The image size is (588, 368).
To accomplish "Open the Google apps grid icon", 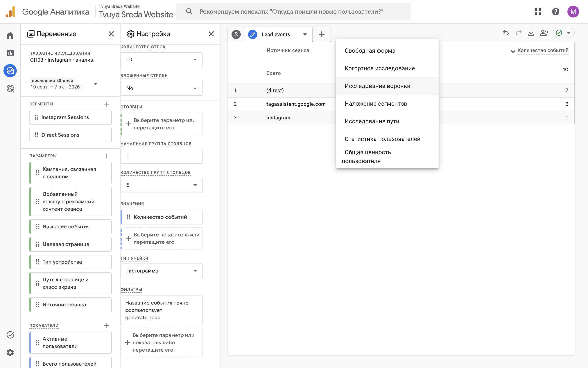I will tap(538, 11).
